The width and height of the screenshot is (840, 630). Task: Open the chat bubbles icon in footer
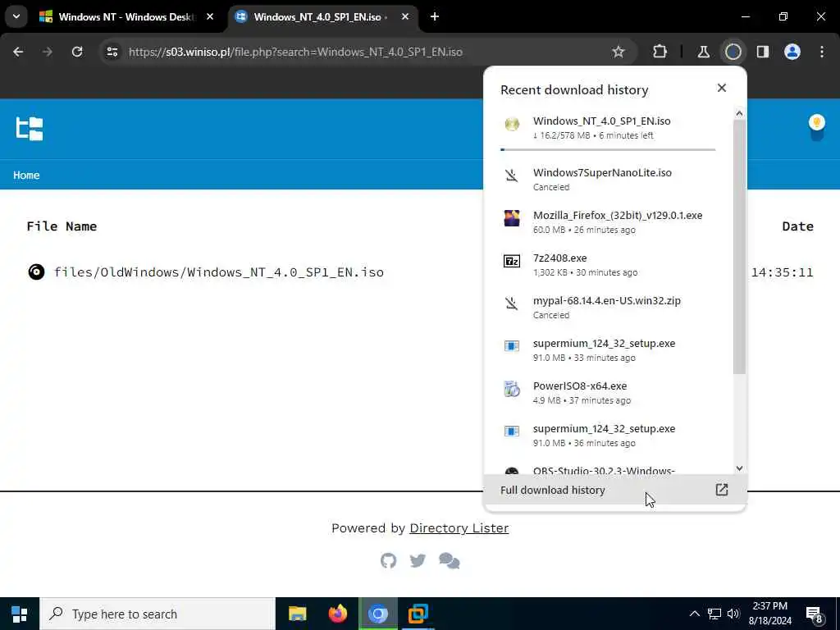tap(449, 561)
